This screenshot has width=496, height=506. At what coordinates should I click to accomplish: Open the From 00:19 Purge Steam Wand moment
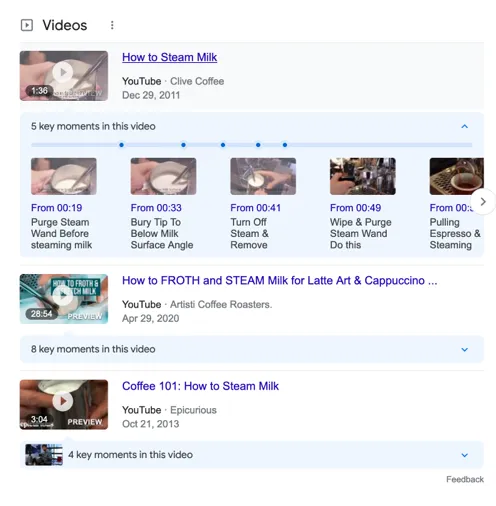tap(64, 204)
